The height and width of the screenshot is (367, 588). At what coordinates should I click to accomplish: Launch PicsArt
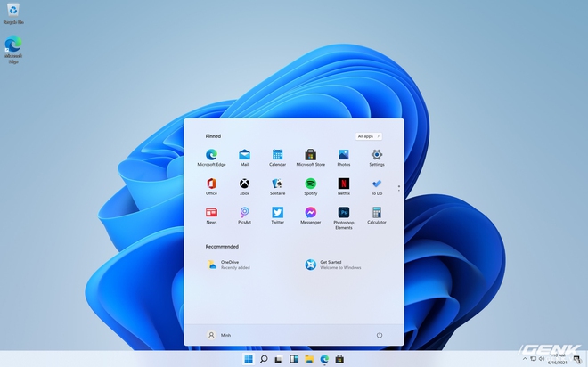244,216
